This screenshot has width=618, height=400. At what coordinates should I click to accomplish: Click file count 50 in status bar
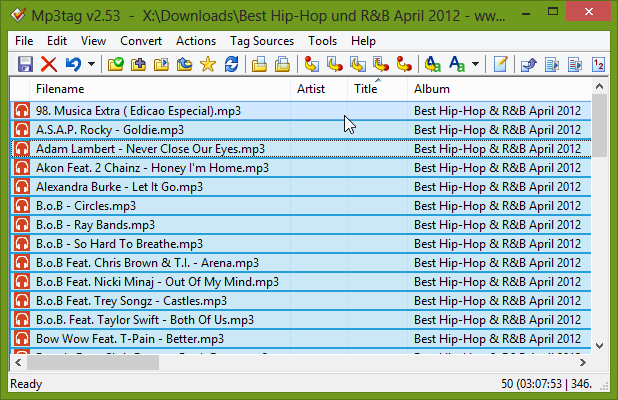(x=507, y=384)
